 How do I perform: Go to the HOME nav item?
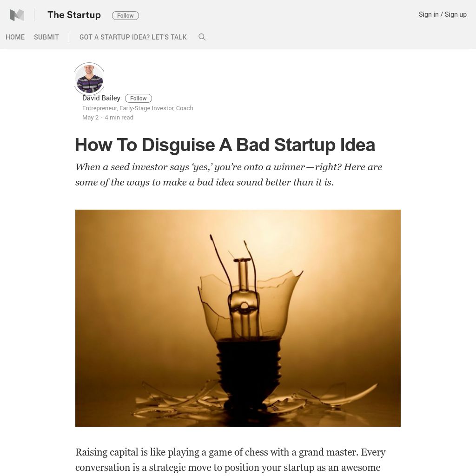15,37
